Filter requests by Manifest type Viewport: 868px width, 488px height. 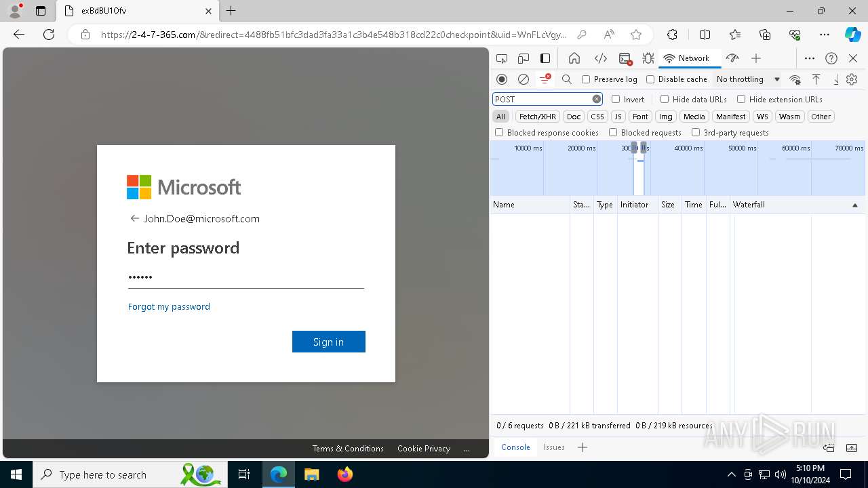(731, 117)
